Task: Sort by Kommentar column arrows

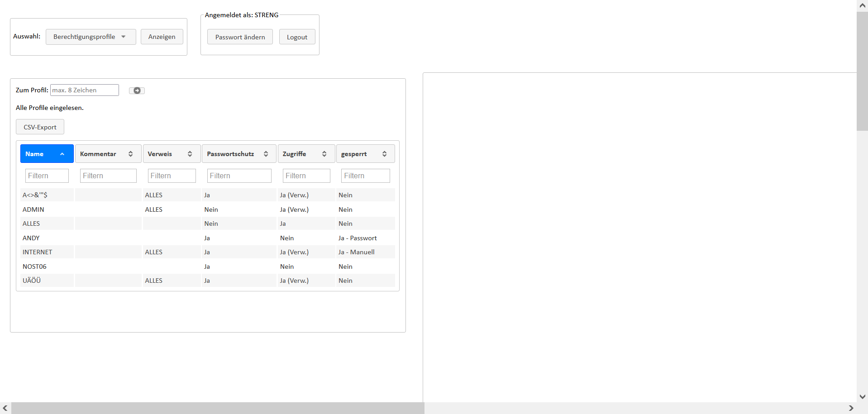Action: coord(130,154)
